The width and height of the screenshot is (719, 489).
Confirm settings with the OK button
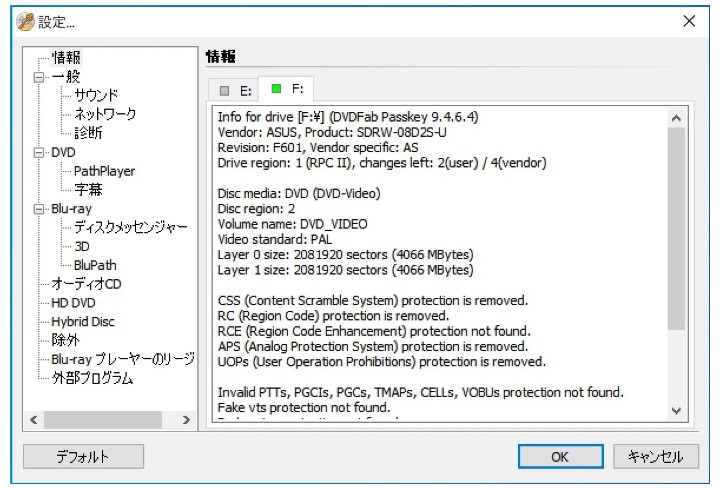point(560,456)
